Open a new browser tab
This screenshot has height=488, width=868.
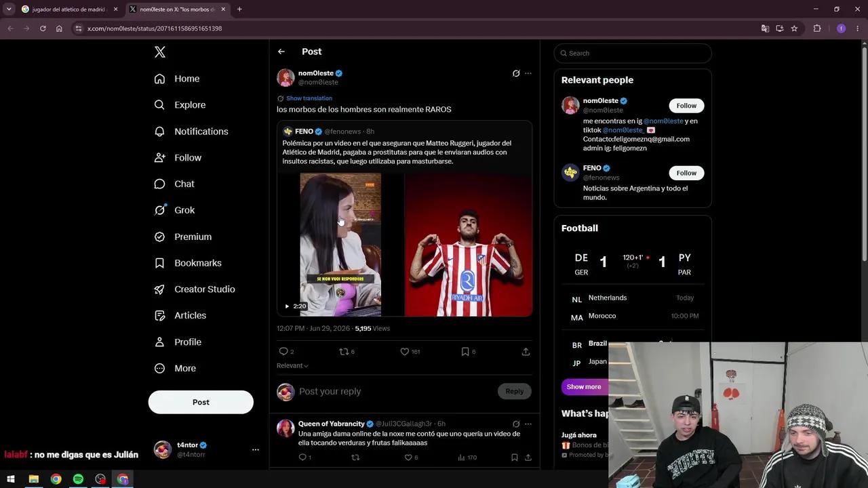[x=239, y=9]
